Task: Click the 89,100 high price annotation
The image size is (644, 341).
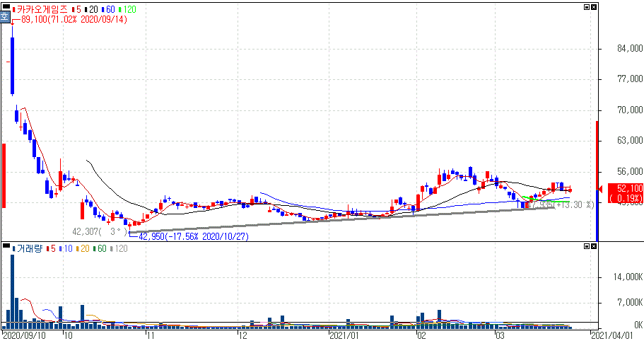Action: point(74,19)
